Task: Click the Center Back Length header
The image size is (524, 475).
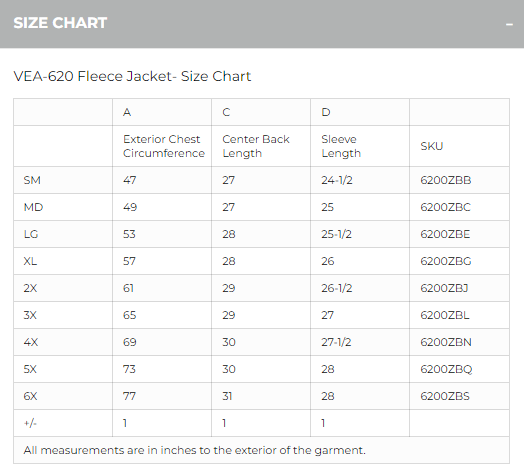Action: (x=256, y=146)
